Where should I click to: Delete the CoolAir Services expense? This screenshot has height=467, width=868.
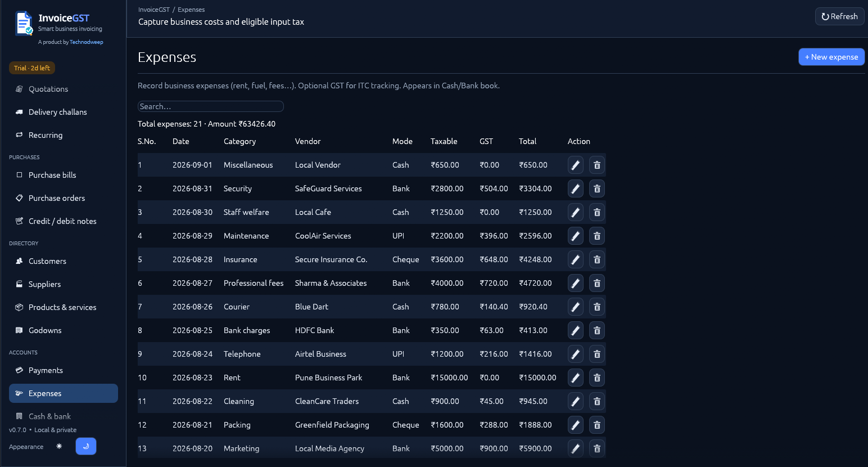[597, 236]
